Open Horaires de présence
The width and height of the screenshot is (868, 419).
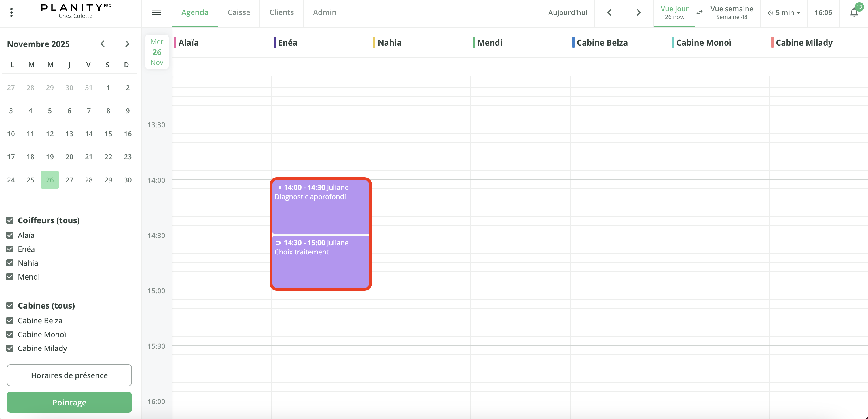point(69,375)
